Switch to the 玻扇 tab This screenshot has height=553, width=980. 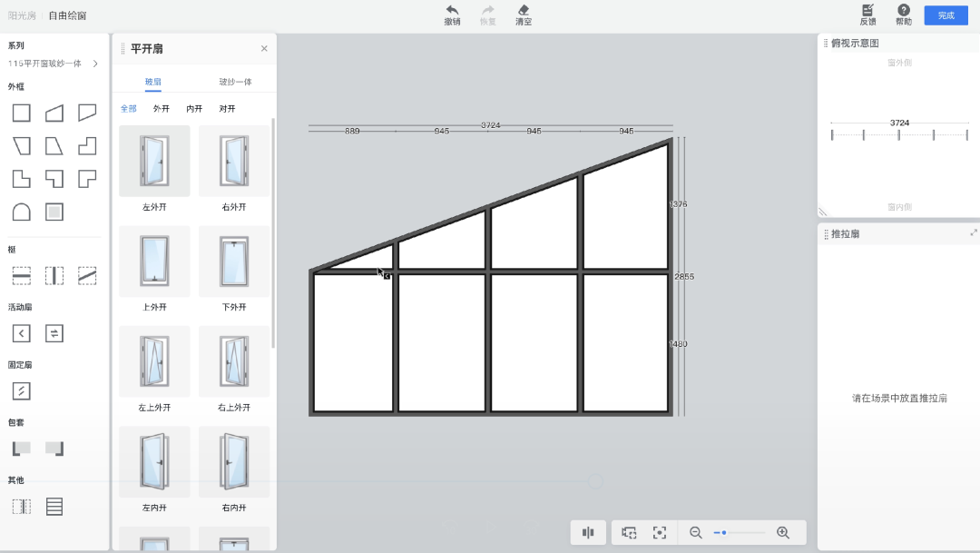point(153,82)
